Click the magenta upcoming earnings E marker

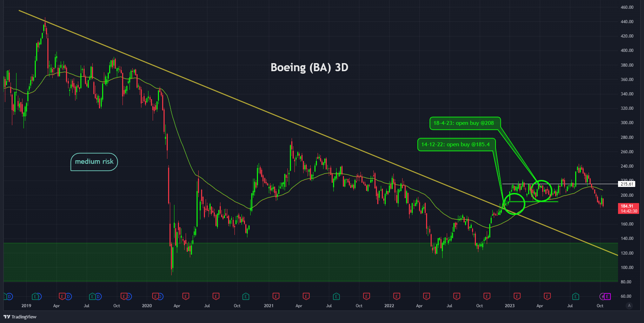(608, 296)
